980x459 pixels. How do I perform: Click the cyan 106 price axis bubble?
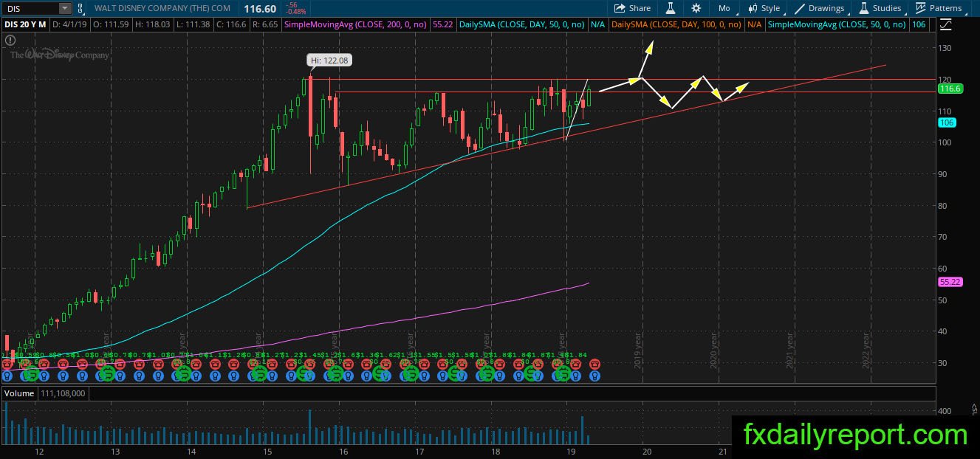tap(947, 122)
